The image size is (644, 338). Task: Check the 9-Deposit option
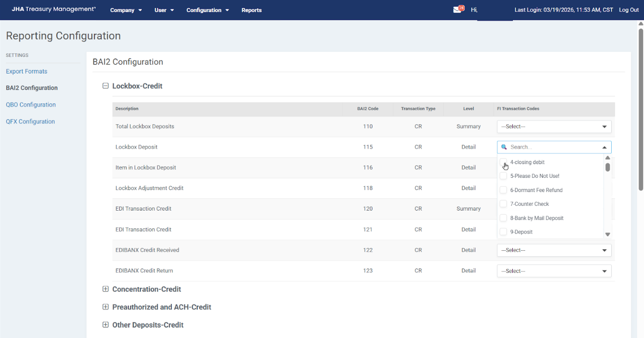point(503,232)
